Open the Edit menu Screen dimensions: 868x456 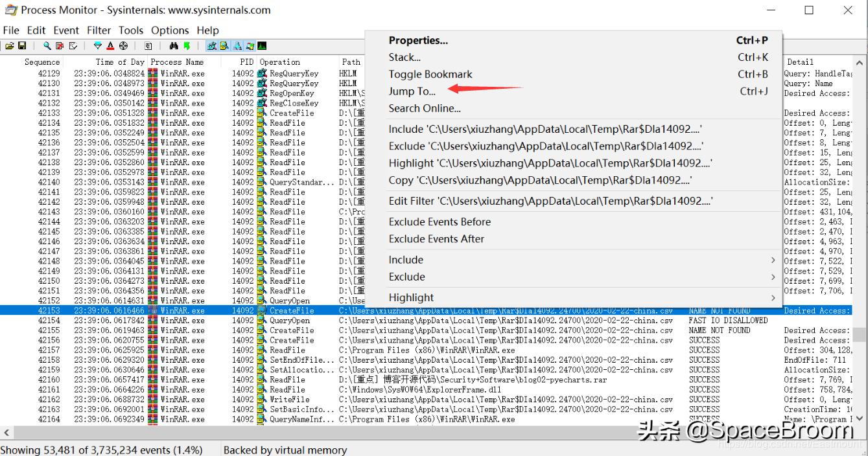(x=36, y=30)
